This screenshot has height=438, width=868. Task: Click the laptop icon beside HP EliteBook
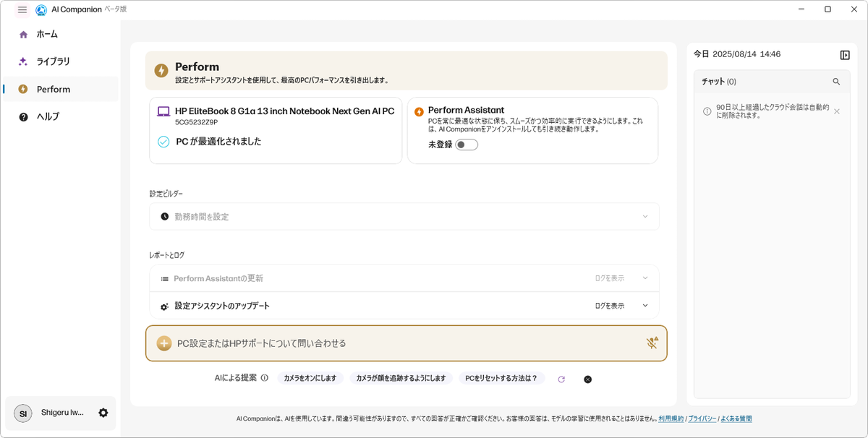163,111
